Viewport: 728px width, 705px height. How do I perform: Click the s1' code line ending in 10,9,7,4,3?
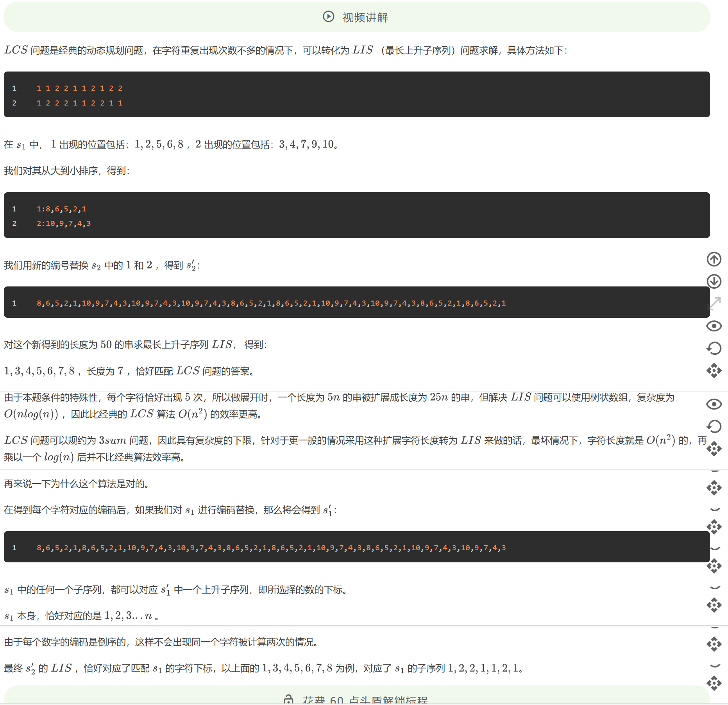(x=271, y=548)
